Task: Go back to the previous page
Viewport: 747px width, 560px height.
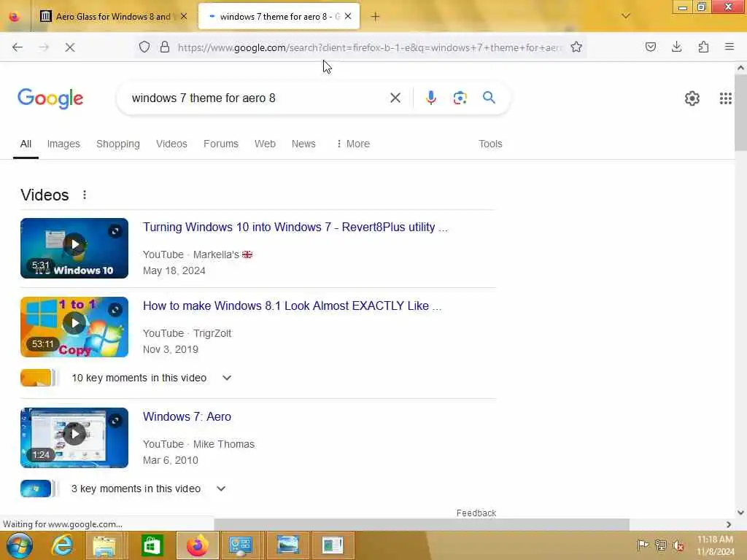Action: [x=18, y=47]
